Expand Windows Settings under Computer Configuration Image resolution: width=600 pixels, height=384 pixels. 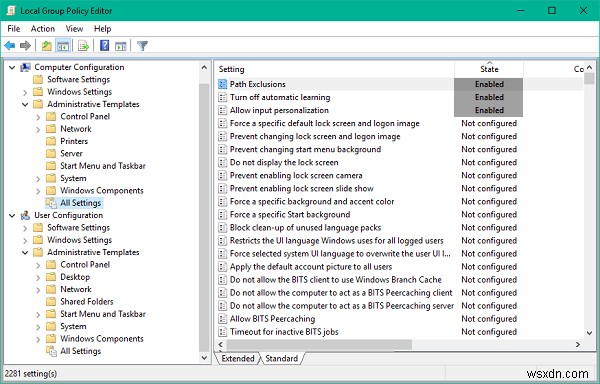25,92
